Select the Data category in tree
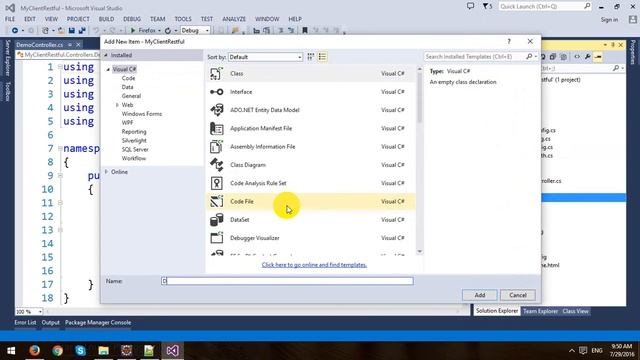This screenshot has width=640, height=360. coord(127,87)
